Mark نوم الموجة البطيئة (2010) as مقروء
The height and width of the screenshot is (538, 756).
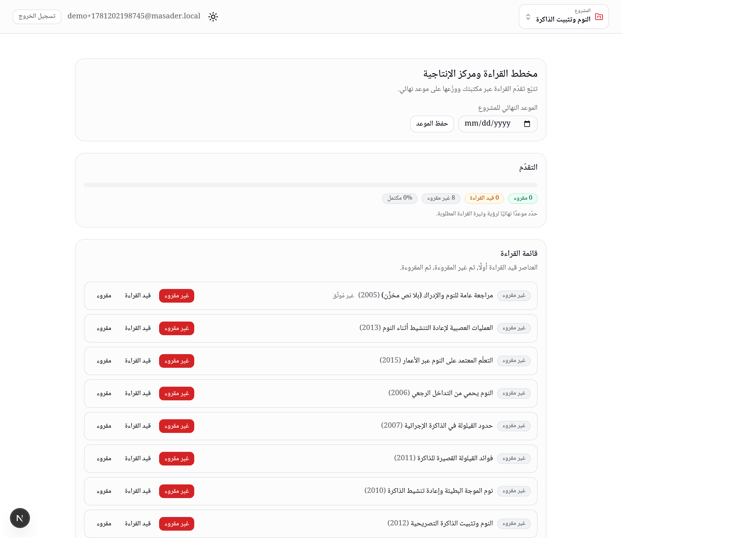104,491
